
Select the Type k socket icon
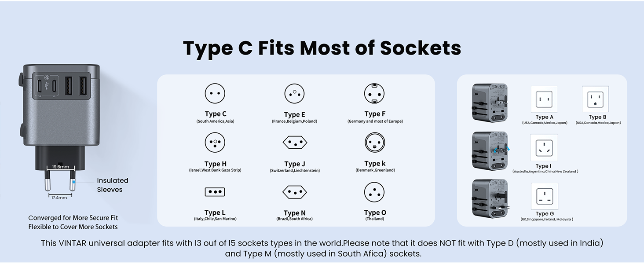pyautogui.click(x=375, y=143)
